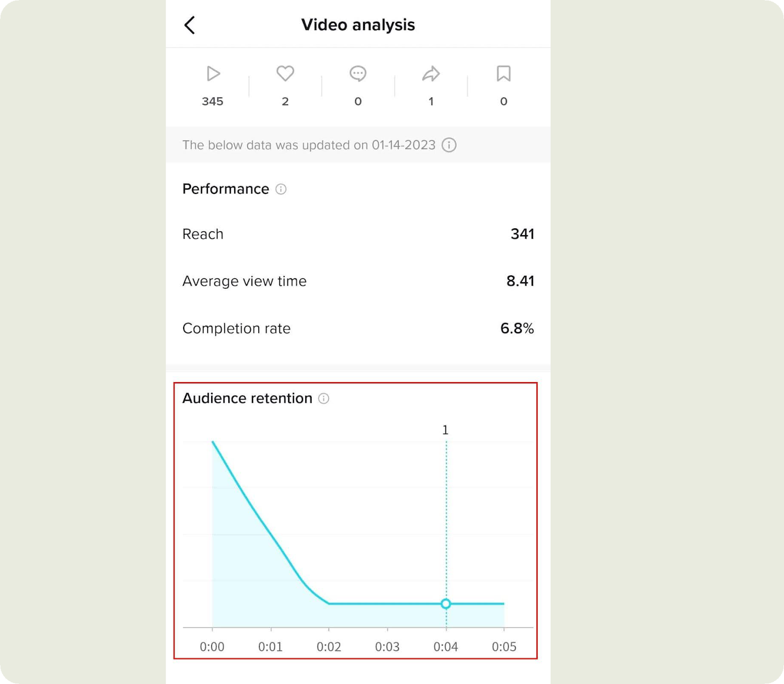784x684 pixels.
Task: Tap the 345 view count number
Action: coord(213,101)
